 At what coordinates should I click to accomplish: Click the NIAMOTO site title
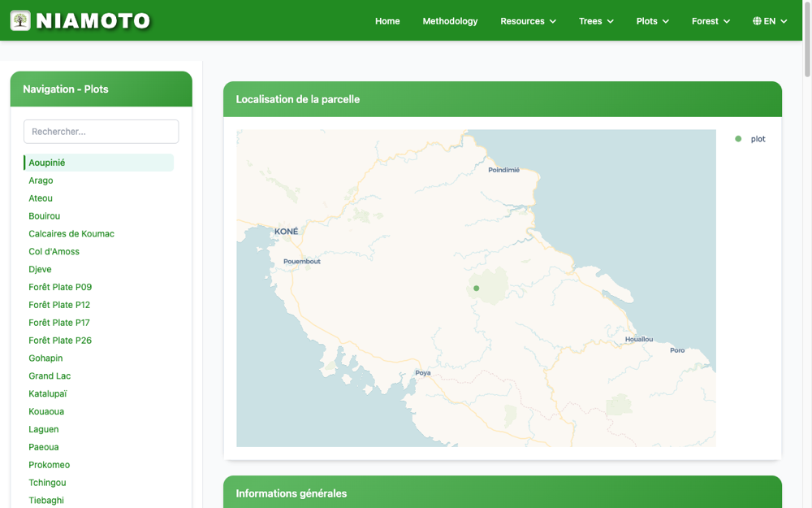click(93, 21)
